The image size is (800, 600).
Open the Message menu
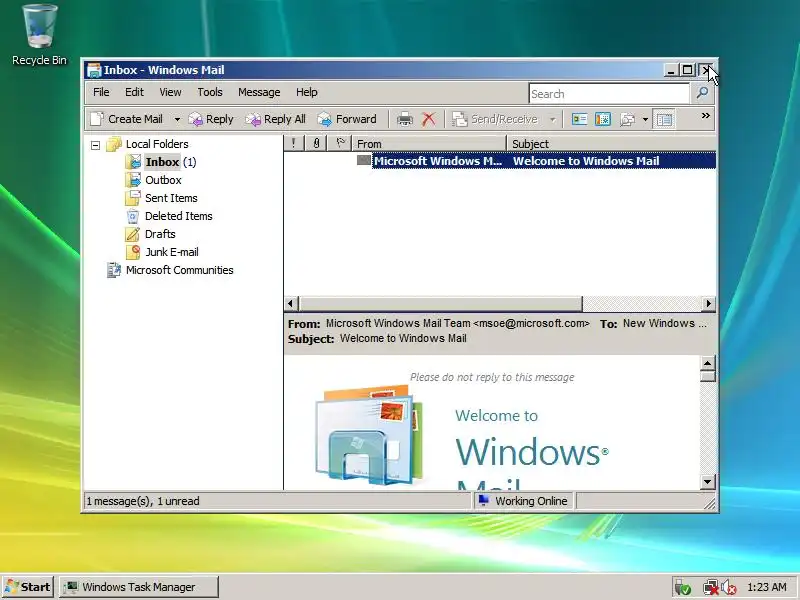click(x=259, y=92)
